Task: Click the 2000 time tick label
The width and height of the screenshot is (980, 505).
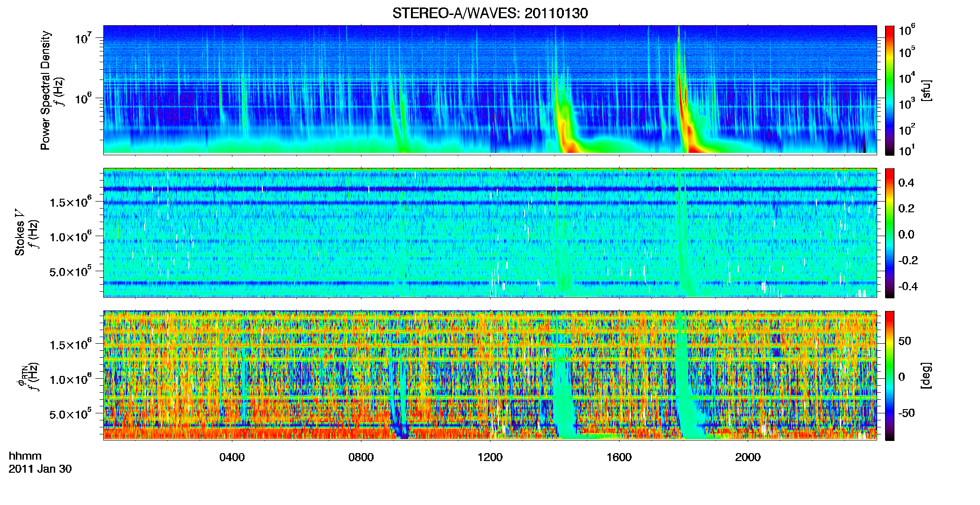Action: point(748,457)
